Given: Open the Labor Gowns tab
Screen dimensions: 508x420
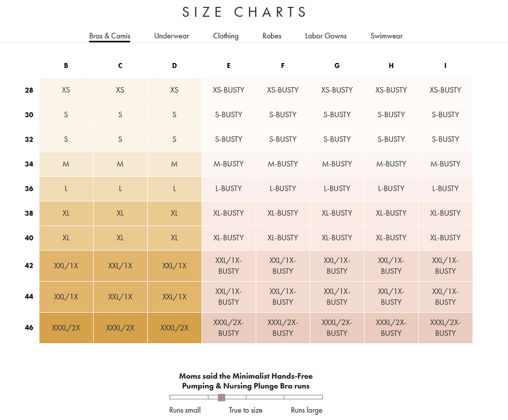Looking at the screenshot, I should click(x=326, y=36).
